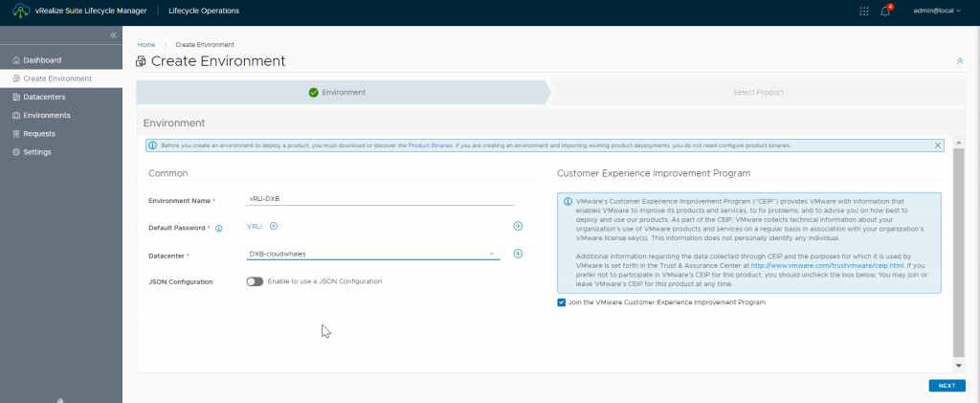Add a new password with plus icon
Image resolution: width=980 pixels, height=403 pixels.
(518, 226)
